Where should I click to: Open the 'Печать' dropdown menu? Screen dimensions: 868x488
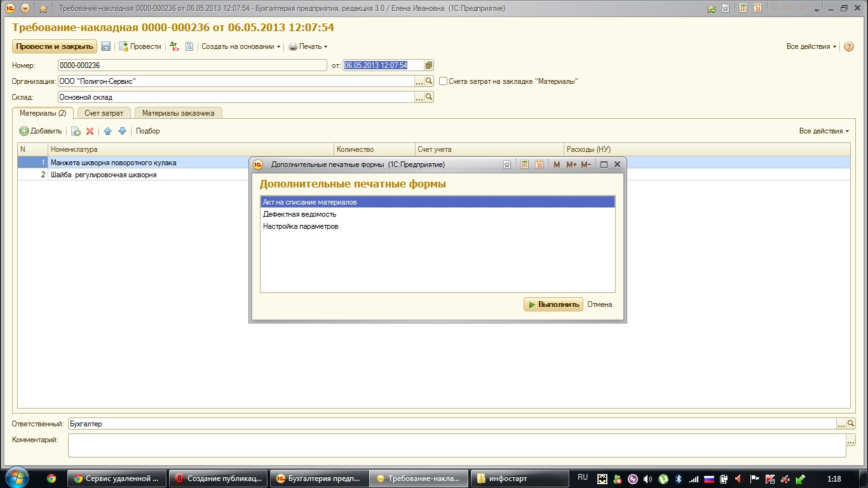click(x=308, y=46)
